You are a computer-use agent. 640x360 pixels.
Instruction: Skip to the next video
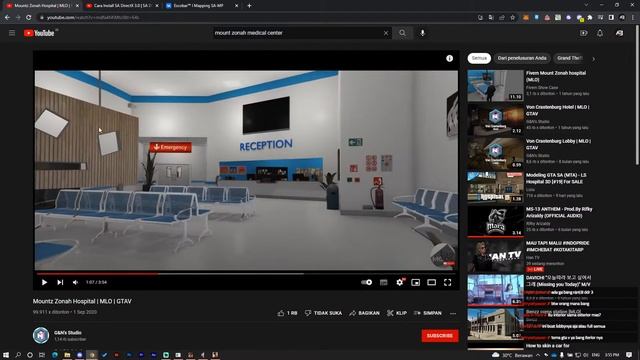click(x=60, y=282)
